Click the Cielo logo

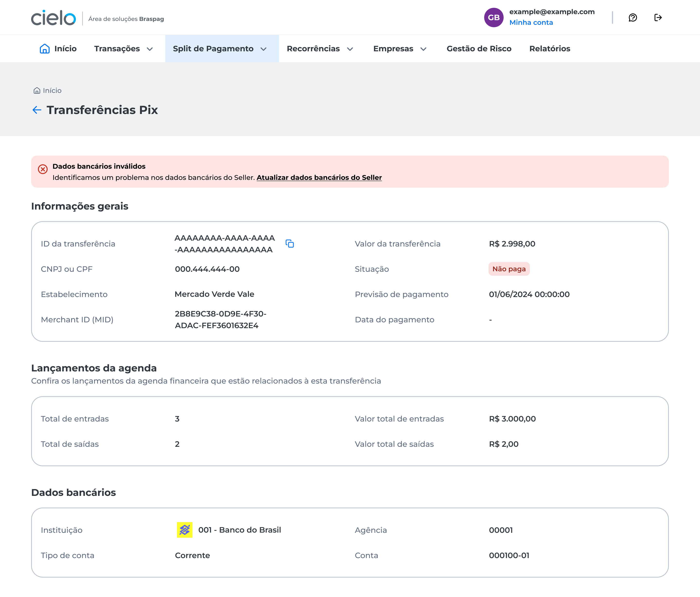click(53, 18)
